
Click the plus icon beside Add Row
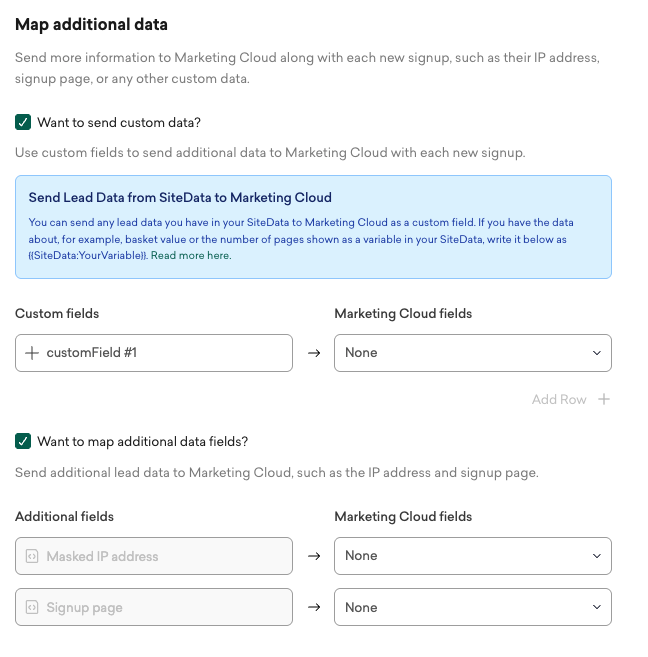click(604, 399)
